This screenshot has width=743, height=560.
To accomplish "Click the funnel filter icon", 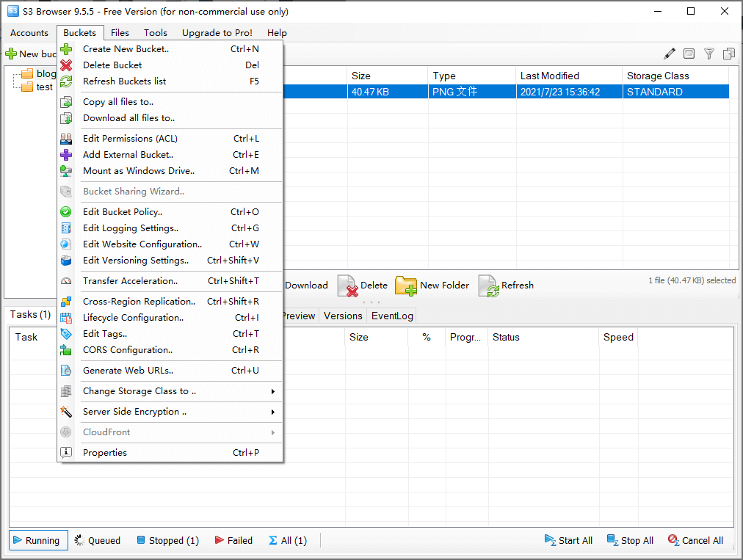I will pyautogui.click(x=709, y=54).
